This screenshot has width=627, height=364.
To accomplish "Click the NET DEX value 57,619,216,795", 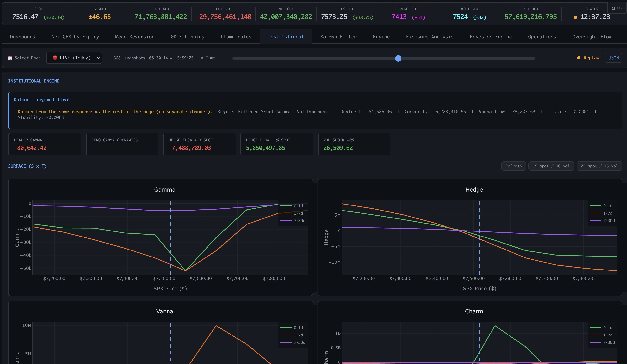I will pos(531,17).
